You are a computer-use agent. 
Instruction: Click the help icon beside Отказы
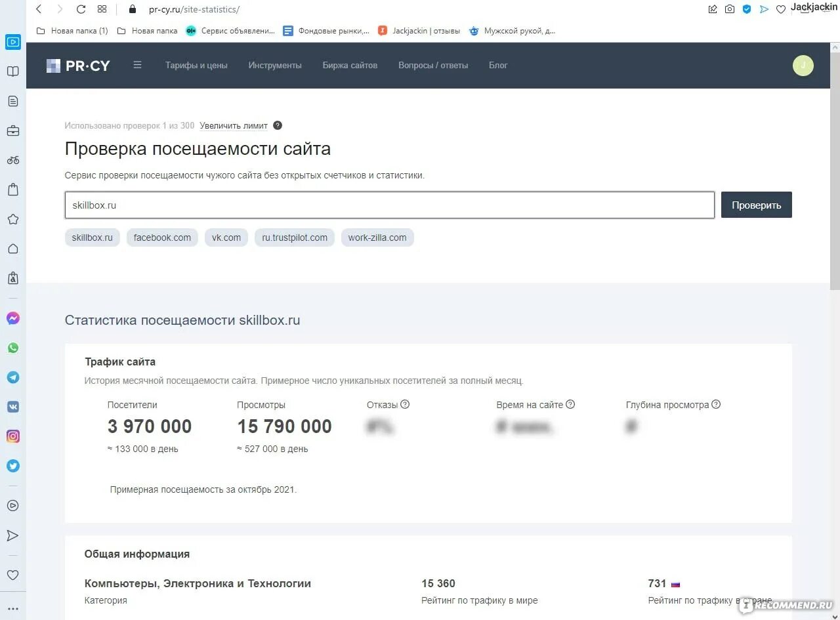[x=405, y=404]
